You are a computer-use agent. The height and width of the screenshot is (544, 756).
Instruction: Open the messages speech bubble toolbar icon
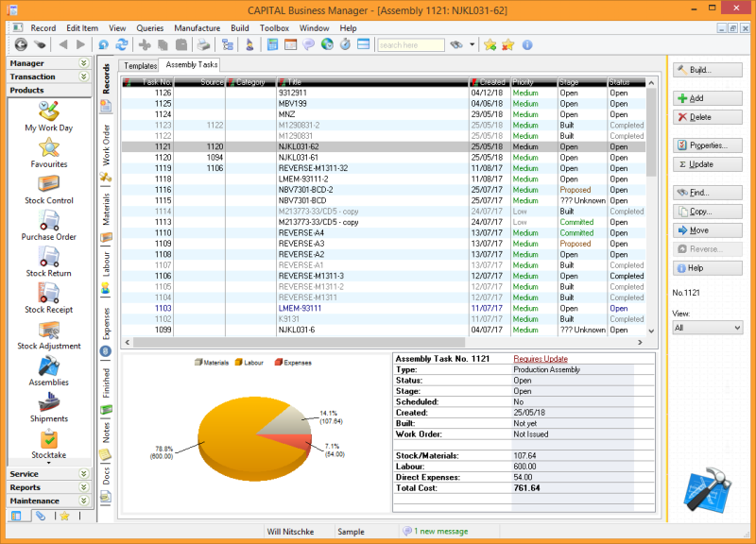click(x=309, y=44)
